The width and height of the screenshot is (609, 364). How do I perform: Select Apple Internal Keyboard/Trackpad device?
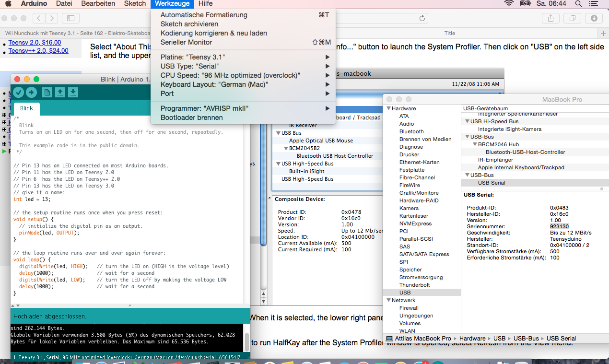[x=521, y=167]
